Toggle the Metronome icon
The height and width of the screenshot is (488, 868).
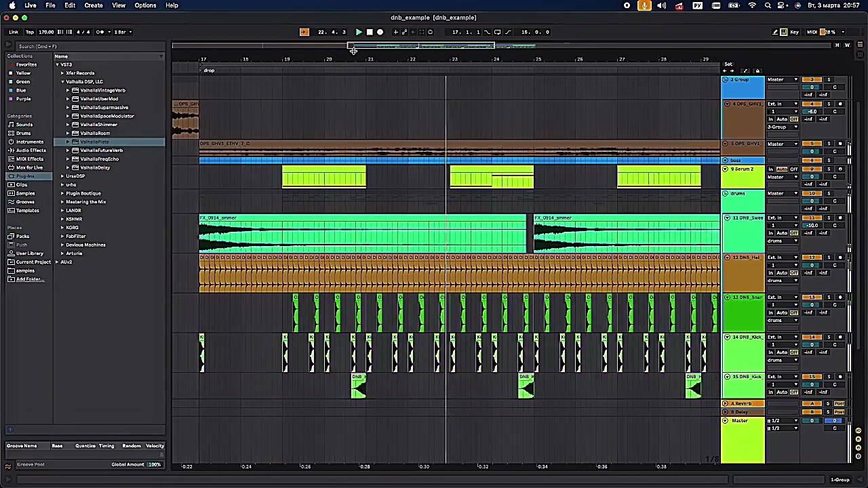(x=100, y=32)
